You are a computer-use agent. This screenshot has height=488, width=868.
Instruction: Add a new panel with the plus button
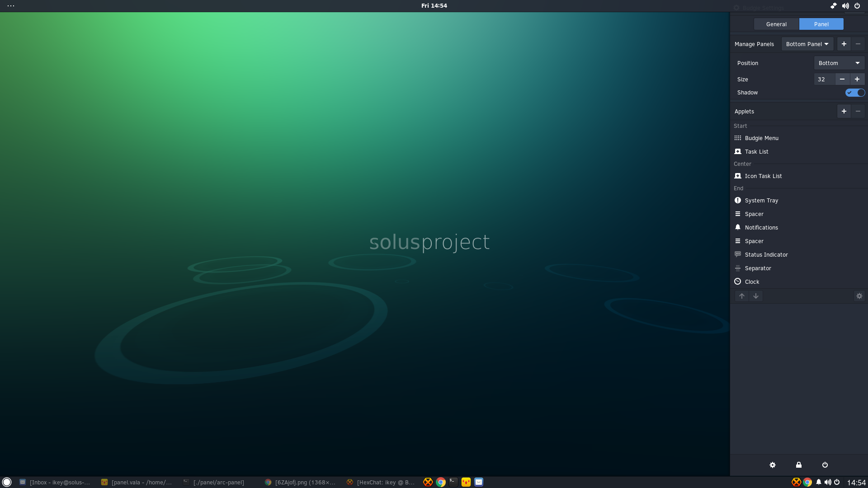[x=844, y=44]
